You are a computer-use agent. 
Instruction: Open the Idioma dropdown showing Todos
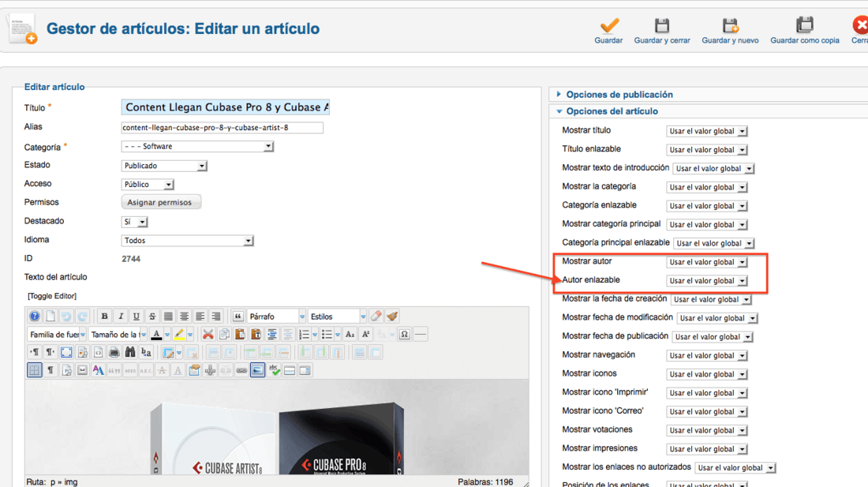pyautogui.click(x=187, y=241)
